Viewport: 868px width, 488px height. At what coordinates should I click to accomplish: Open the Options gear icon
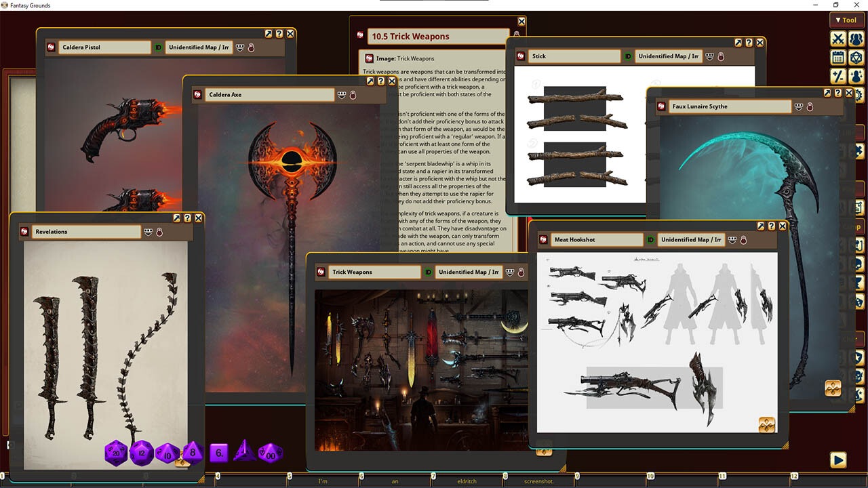pos(859,96)
